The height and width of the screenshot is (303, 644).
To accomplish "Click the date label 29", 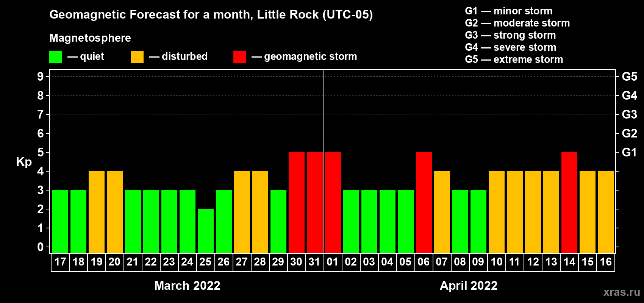I will (278, 262).
